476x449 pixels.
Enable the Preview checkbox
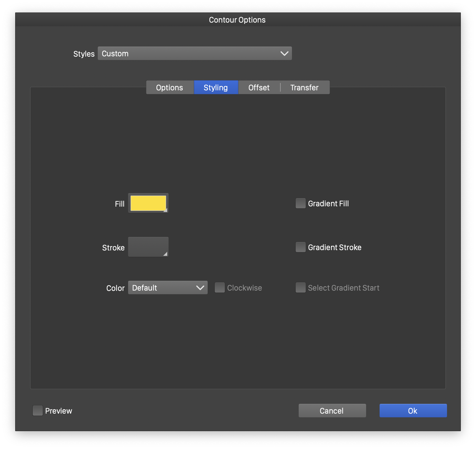[38, 411]
